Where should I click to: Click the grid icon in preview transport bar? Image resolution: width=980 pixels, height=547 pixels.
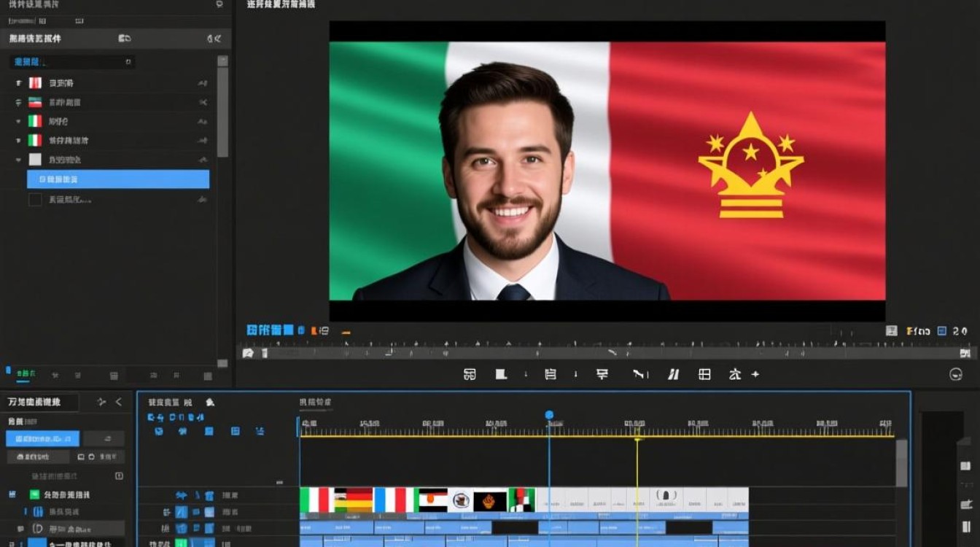tap(704, 374)
